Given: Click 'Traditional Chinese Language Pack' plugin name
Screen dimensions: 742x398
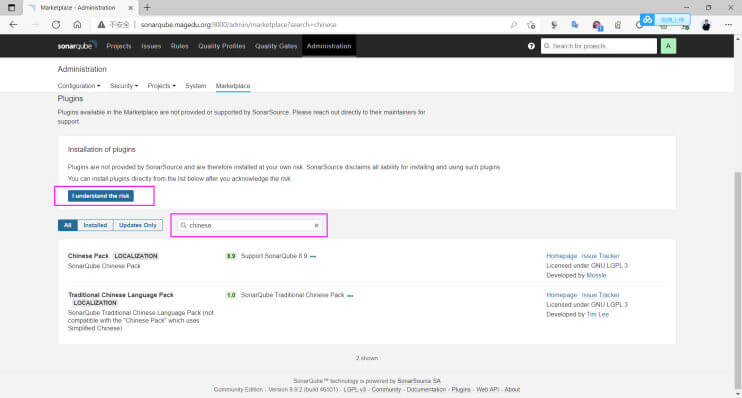Looking at the screenshot, I should (x=121, y=295).
